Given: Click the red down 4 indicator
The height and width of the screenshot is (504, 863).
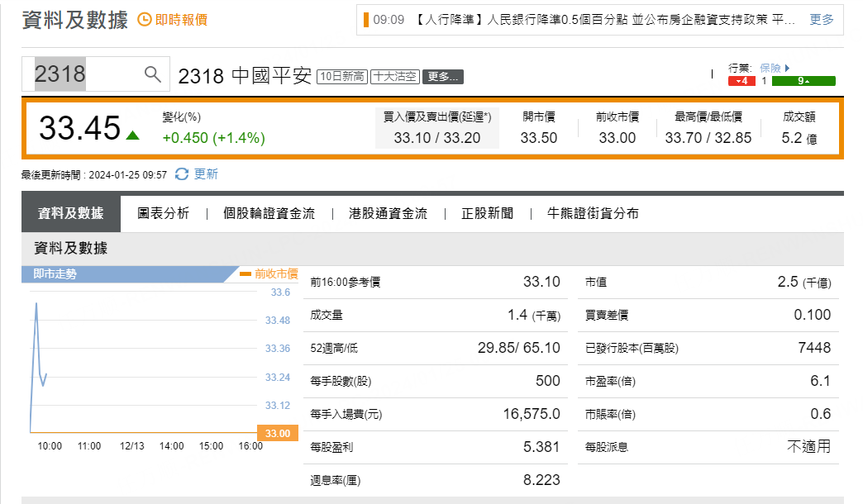Looking at the screenshot, I should click(x=741, y=81).
